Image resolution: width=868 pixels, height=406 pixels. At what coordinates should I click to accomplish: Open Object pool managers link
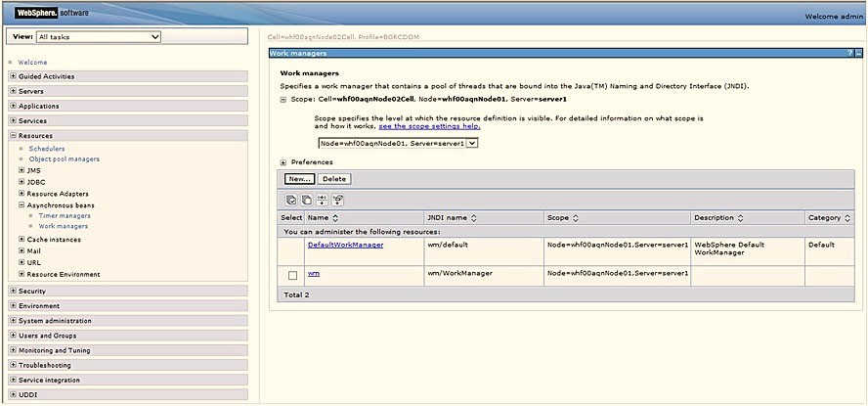coord(65,158)
